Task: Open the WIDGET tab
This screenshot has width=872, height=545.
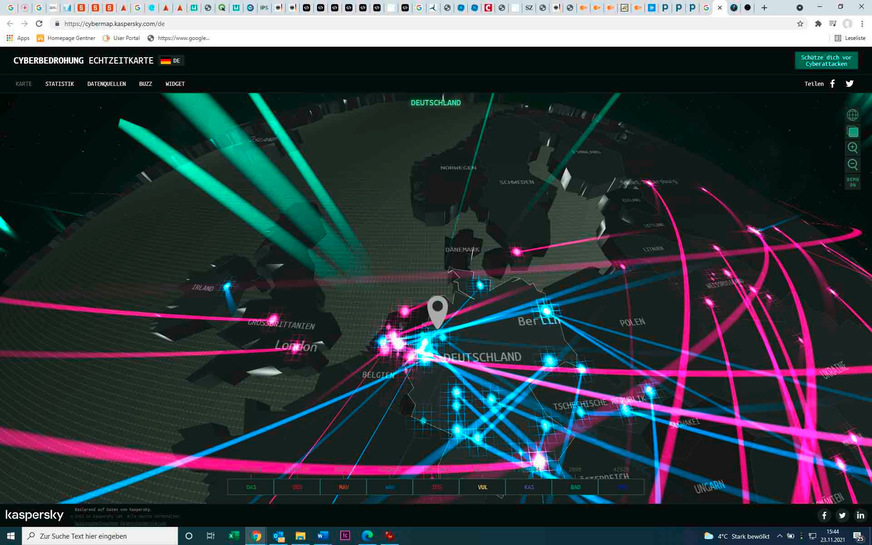Action: point(175,84)
